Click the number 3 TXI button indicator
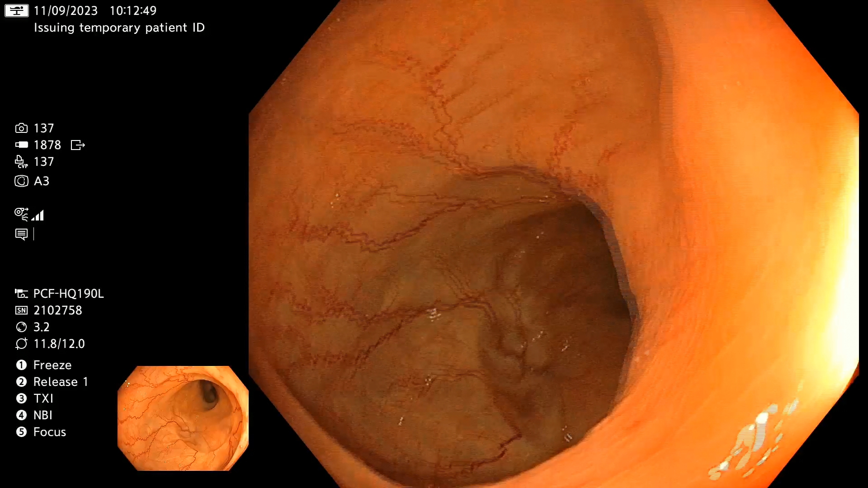 click(21, 399)
